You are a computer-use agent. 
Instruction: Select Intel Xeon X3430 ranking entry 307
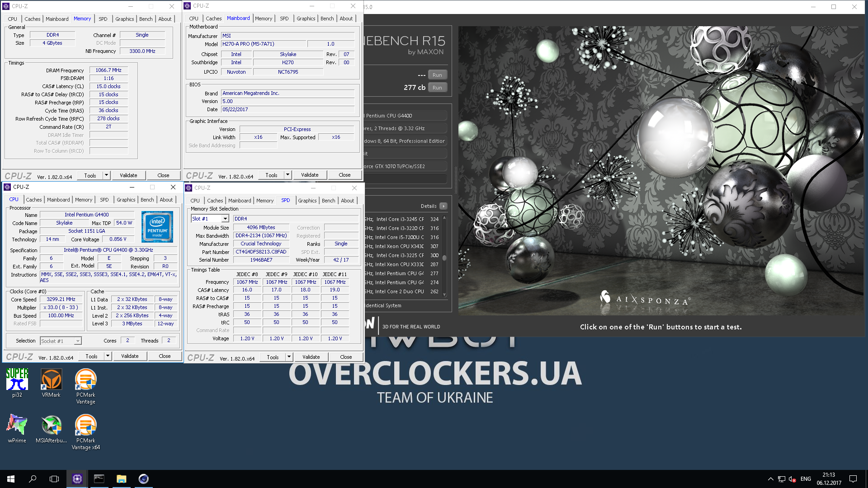401,246
